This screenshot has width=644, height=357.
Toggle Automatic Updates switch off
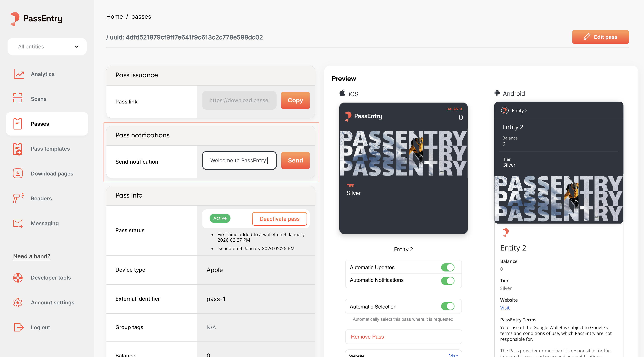[x=447, y=267]
